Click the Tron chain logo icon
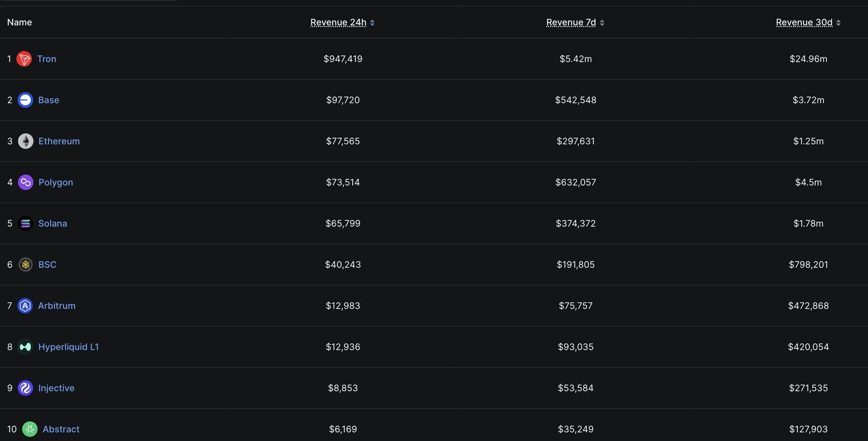Screen dimensions: 868x441 point(24,59)
